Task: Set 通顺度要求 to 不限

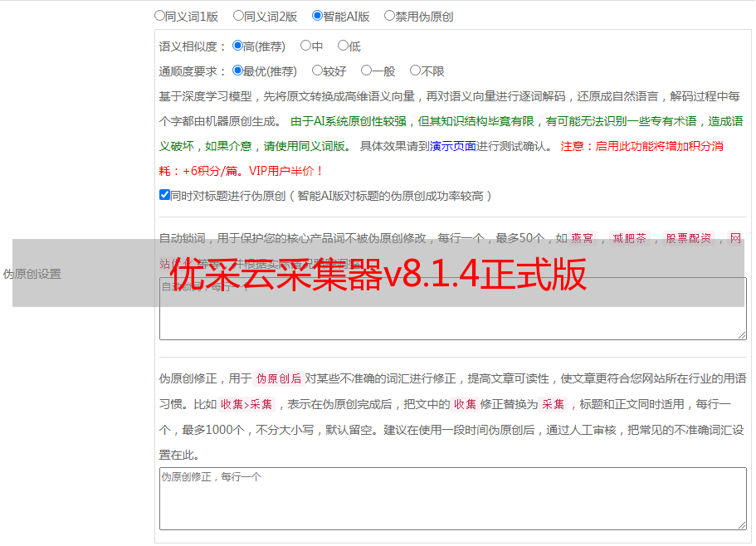Action: (x=415, y=71)
